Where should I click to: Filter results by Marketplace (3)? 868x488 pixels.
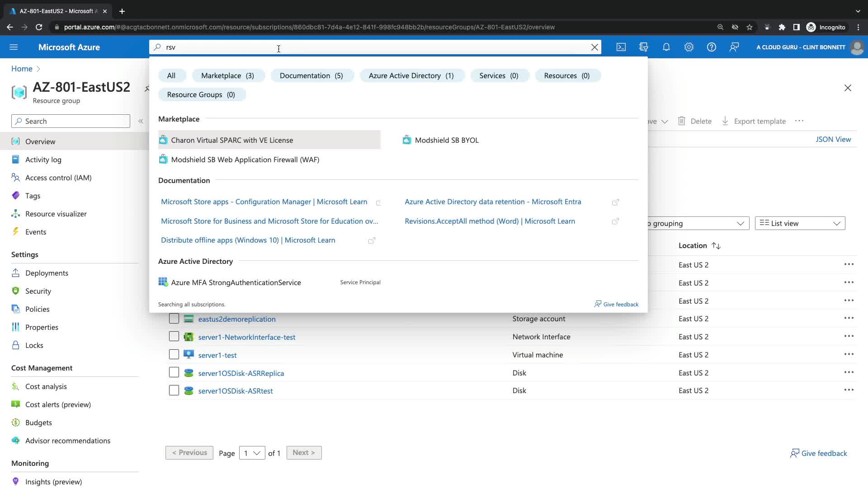227,75
